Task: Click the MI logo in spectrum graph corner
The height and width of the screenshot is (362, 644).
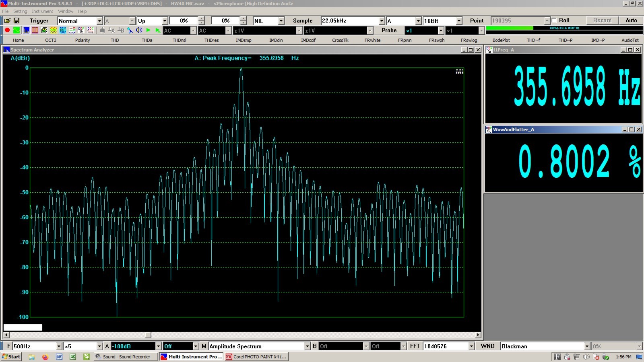Action: [x=459, y=72]
